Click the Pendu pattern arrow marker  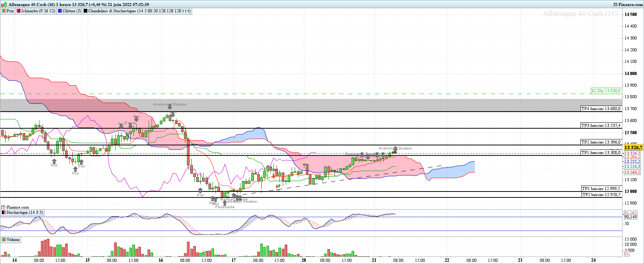click(x=130, y=126)
